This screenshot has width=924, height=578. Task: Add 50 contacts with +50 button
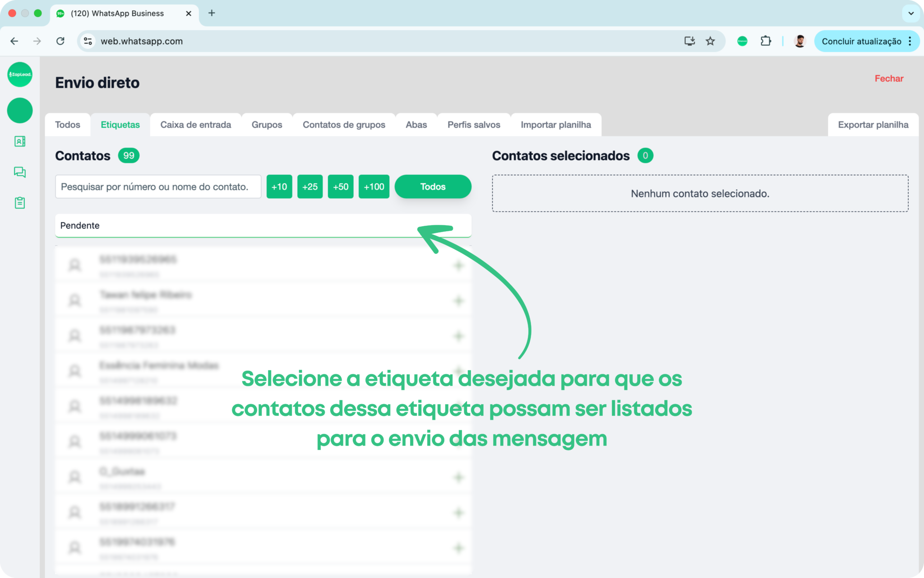[340, 186]
